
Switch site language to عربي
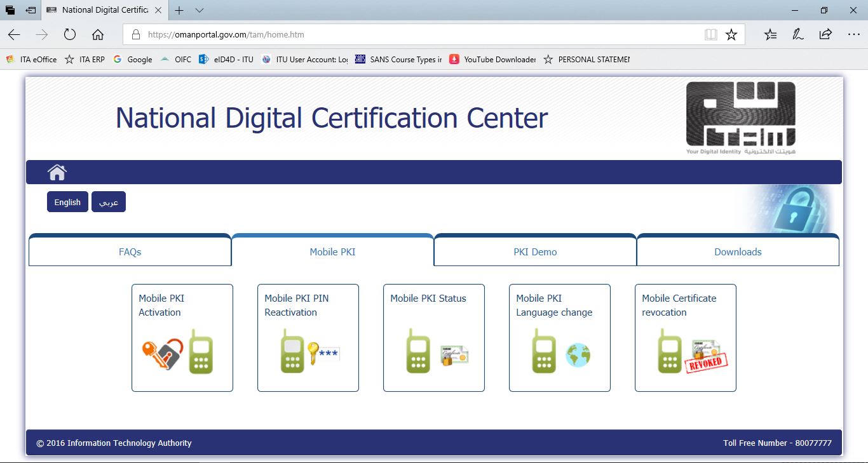click(x=109, y=202)
